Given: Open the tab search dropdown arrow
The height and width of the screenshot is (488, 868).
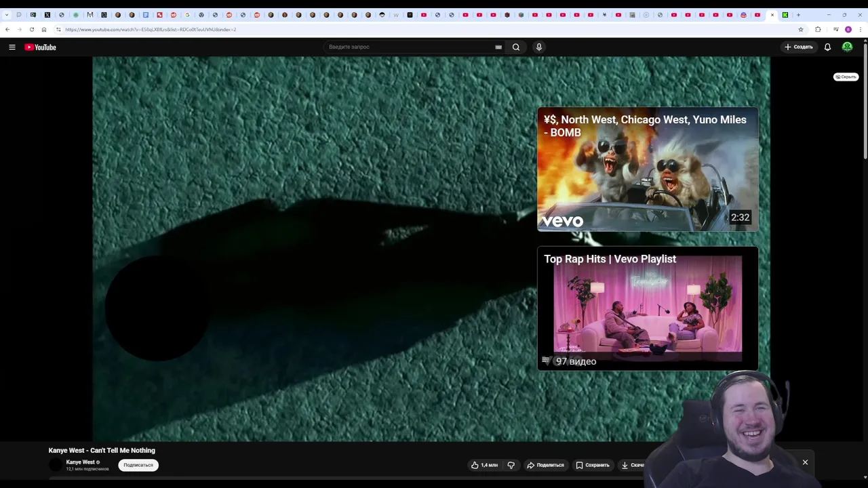Looking at the screenshot, I should coord(7,14).
